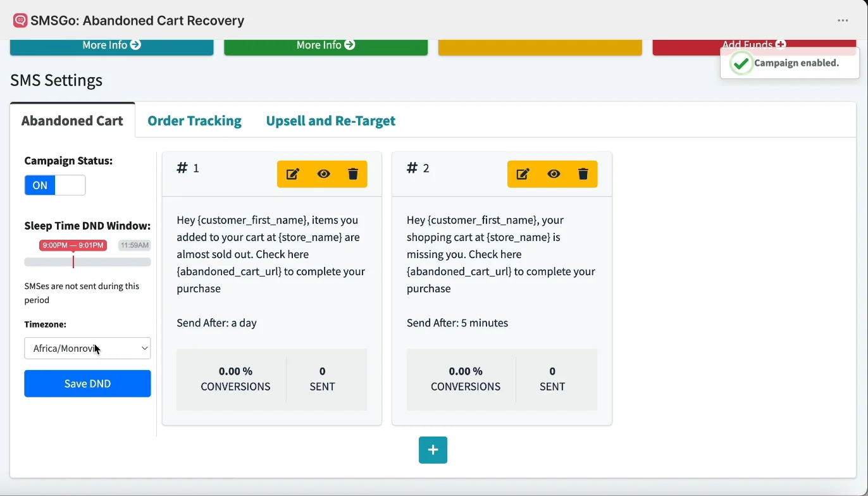The image size is (868, 496).
Task: Open the Order Tracking tab
Action: click(194, 121)
